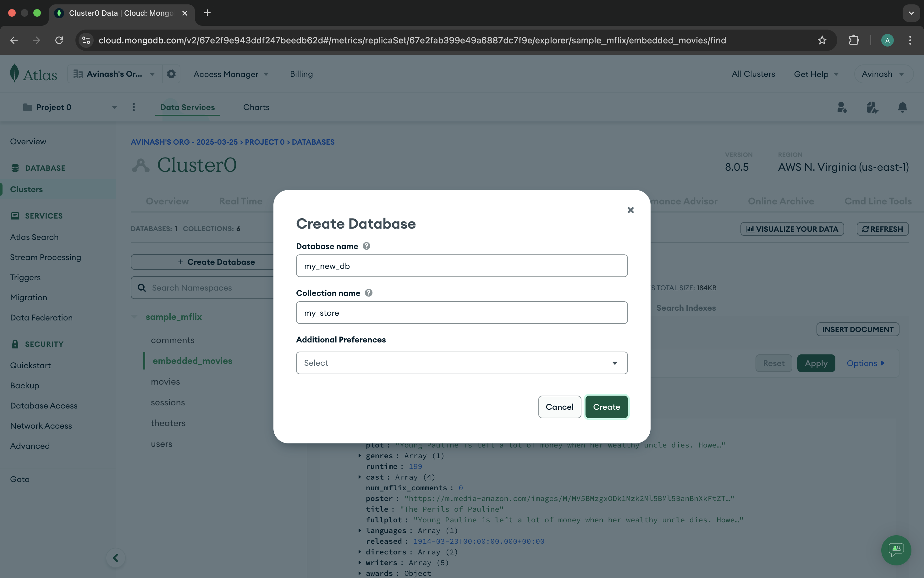Click PROJECT 0 breadcrumb link
This screenshot has height=578, width=924.
[x=264, y=142]
